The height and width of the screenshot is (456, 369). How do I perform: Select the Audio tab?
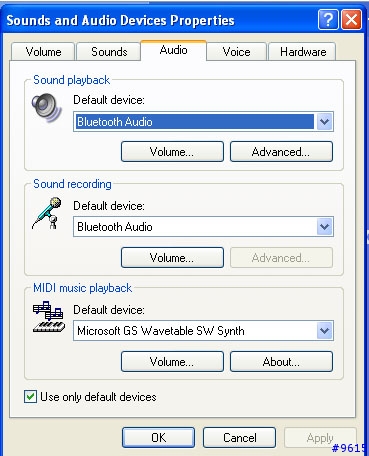coord(173,50)
